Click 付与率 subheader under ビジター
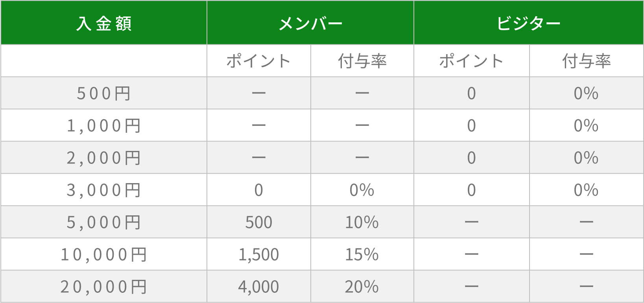 586,61
